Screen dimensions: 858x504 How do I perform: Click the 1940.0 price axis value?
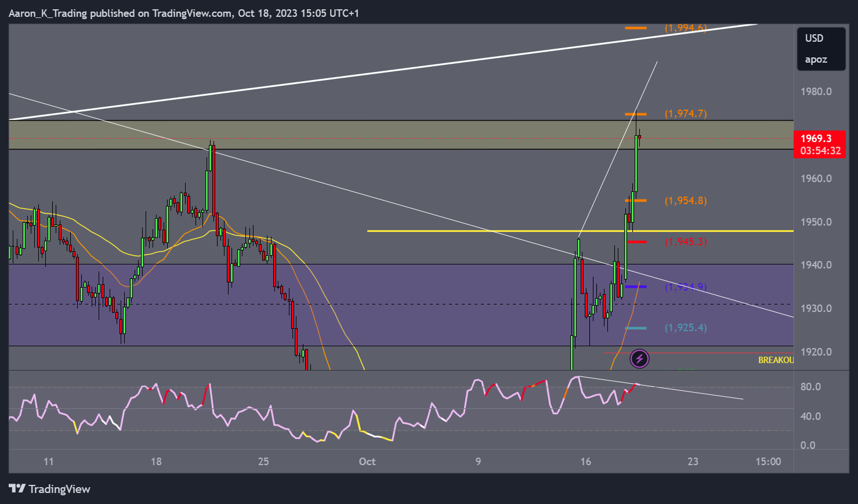[816, 265]
